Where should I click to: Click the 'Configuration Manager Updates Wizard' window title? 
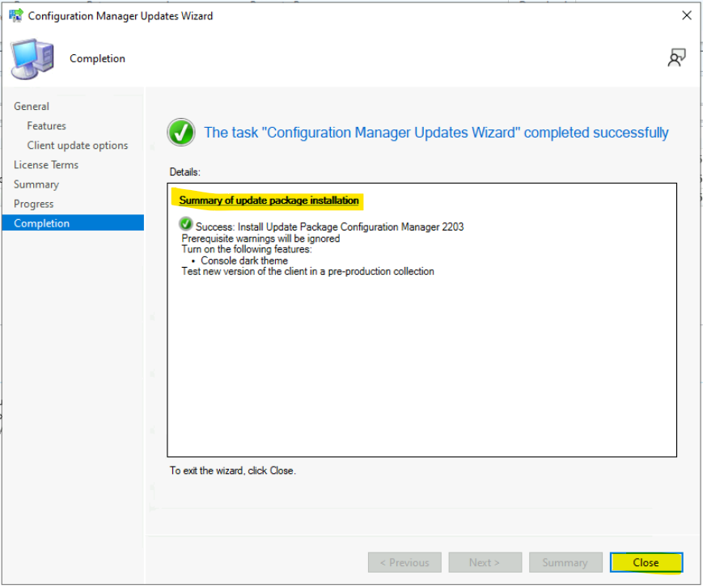pyautogui.click(x=121, y=16)
